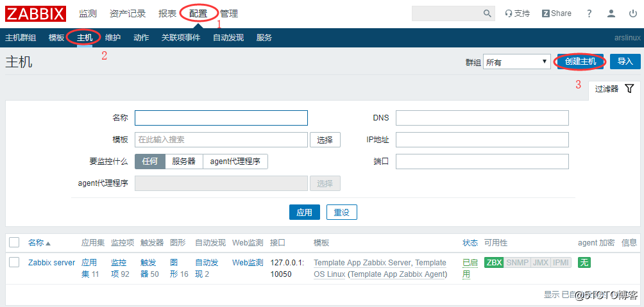644x307 pixels.
Task: Select 任何 monitoring option
Action: (x=150, y=162)
